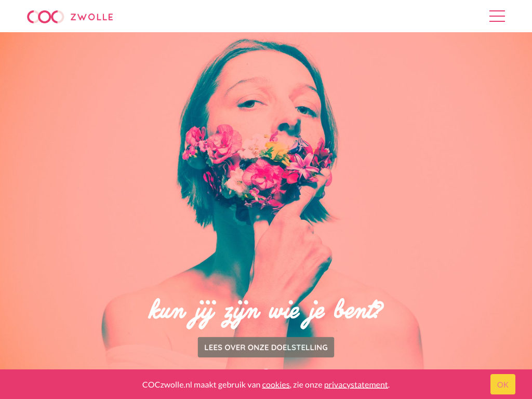The image size is (532, 399).
Task: Follow the 'cookies' link in banner
Action: click(276, 385)
